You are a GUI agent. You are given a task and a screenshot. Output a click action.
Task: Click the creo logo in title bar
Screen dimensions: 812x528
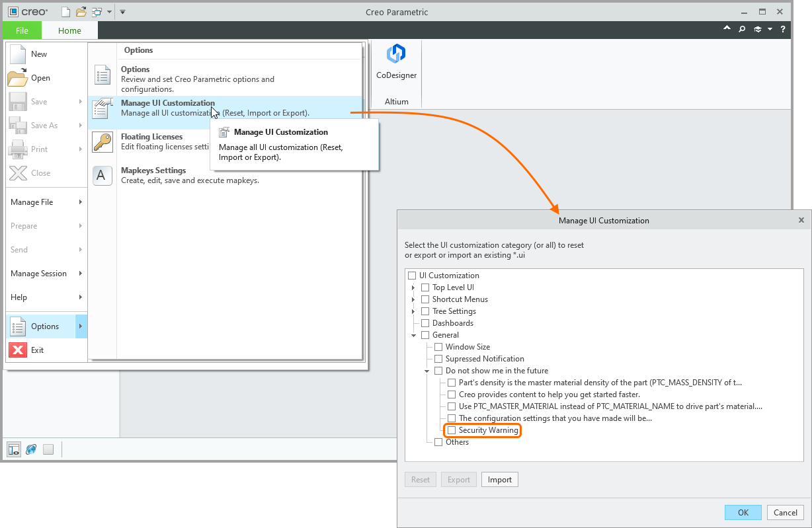[x=28, y=12]
